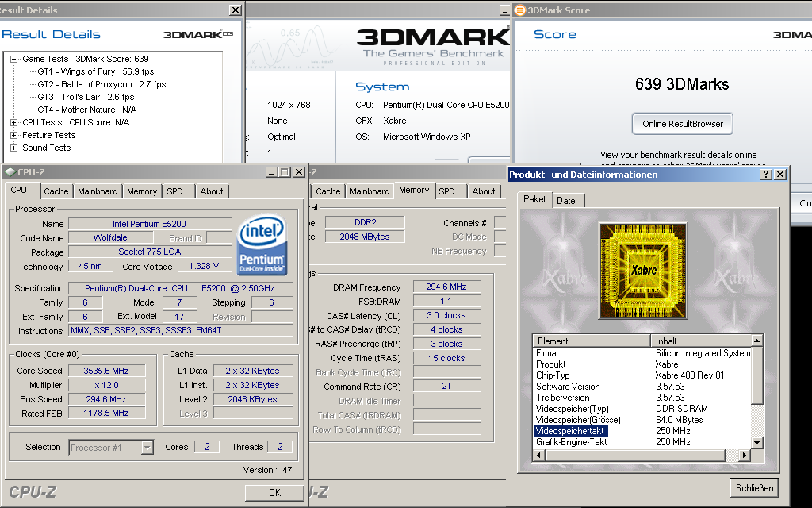Select the Videospeicher(Grösse) row
The height and width of the screenshot is (508, 812).
642,420
